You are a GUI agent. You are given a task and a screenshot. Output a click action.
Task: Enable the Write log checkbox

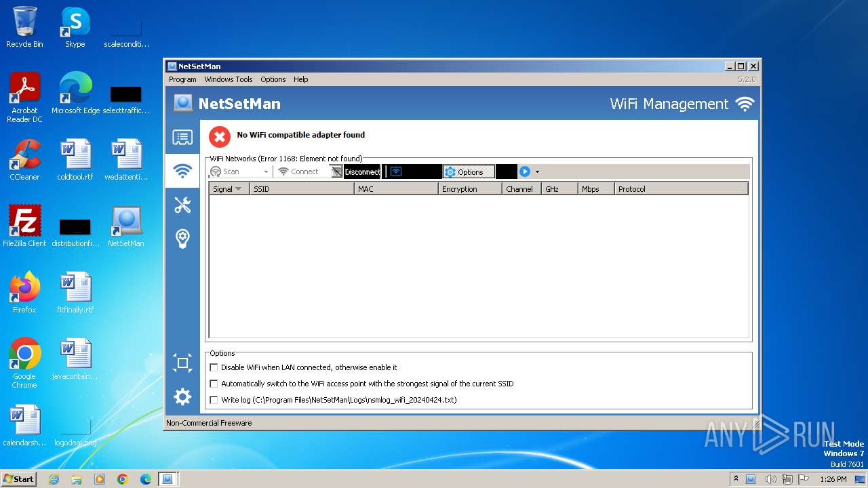214,400
